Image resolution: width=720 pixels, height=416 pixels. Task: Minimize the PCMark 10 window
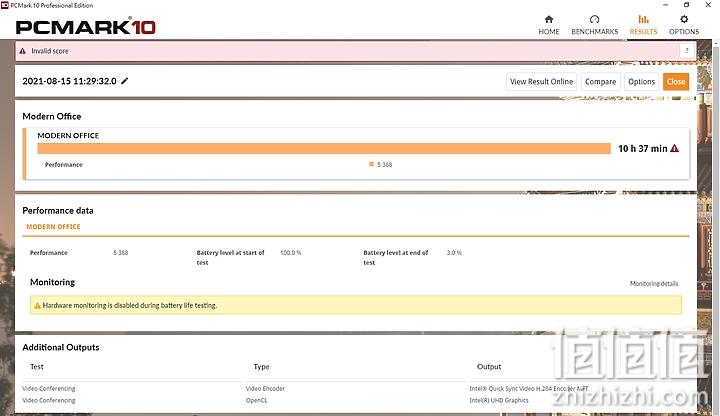(666, 5)
